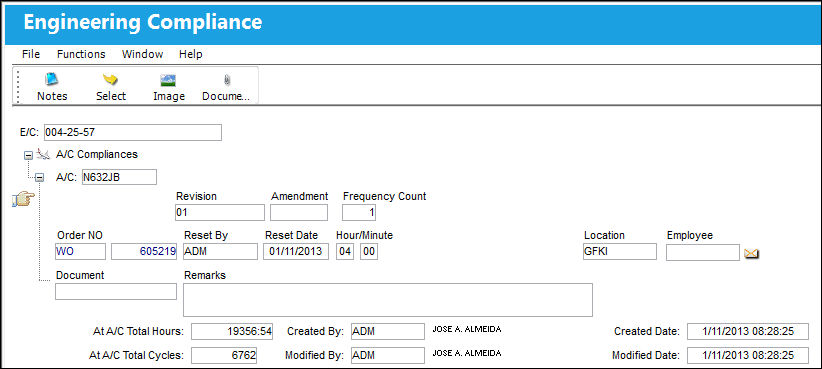Viewport: 822px width, 369px height.
Task: Click the Reset By field ADM
Action: [220, 252]
